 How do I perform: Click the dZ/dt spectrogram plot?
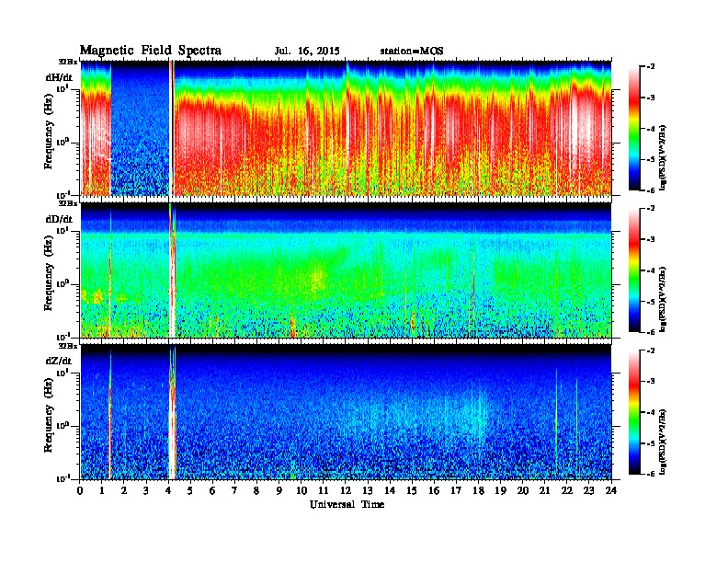(x=346, y=412)
